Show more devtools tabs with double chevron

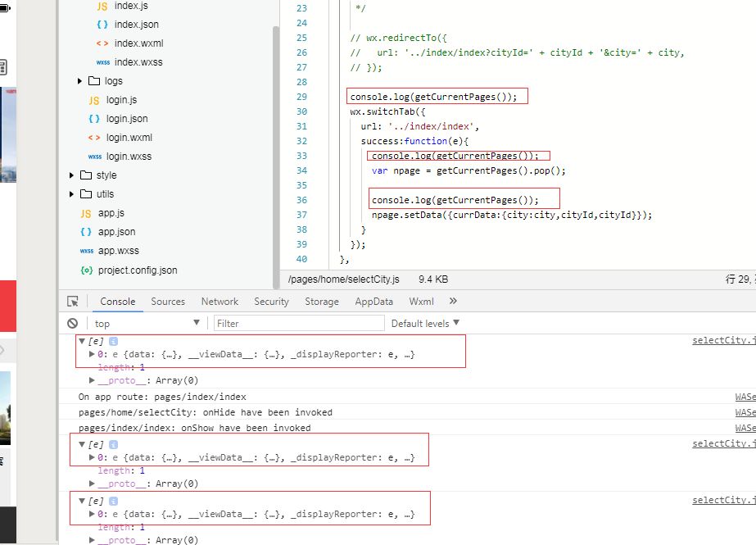(453, 301)
